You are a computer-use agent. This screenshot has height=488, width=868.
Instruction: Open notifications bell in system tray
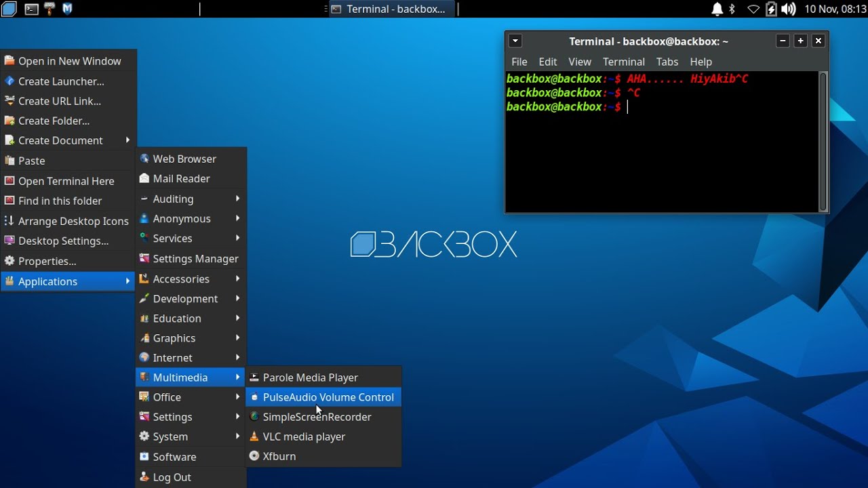click(717, 9)
